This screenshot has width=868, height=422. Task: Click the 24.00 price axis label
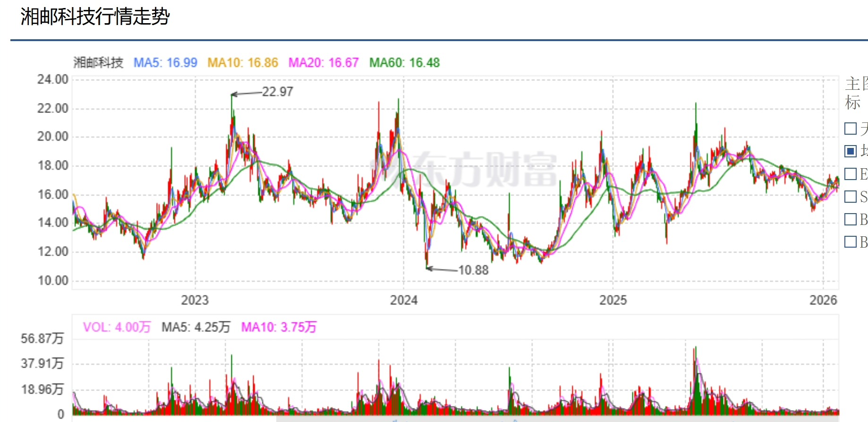tap(53, 79)
